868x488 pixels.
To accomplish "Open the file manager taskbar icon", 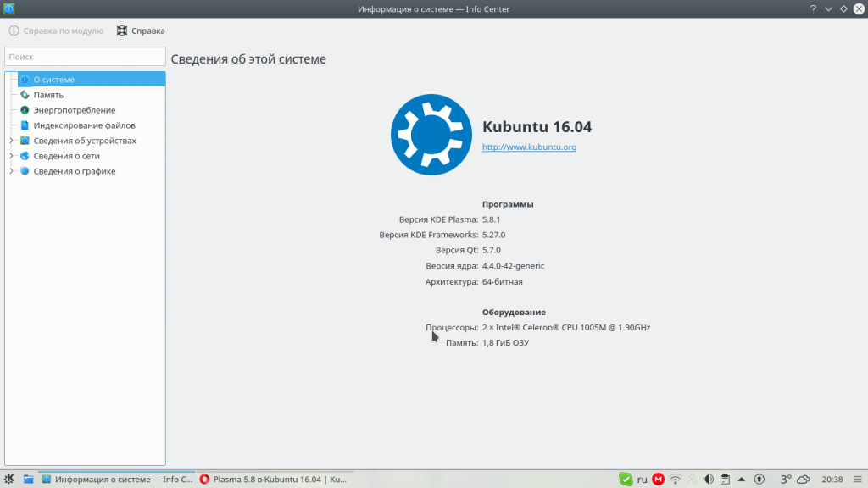I will point(28,480).
